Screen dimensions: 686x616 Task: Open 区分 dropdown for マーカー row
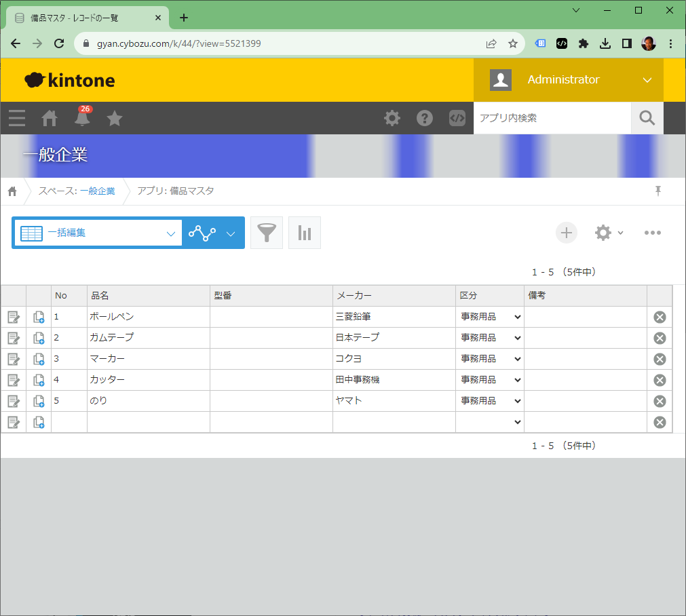point(490,359)
